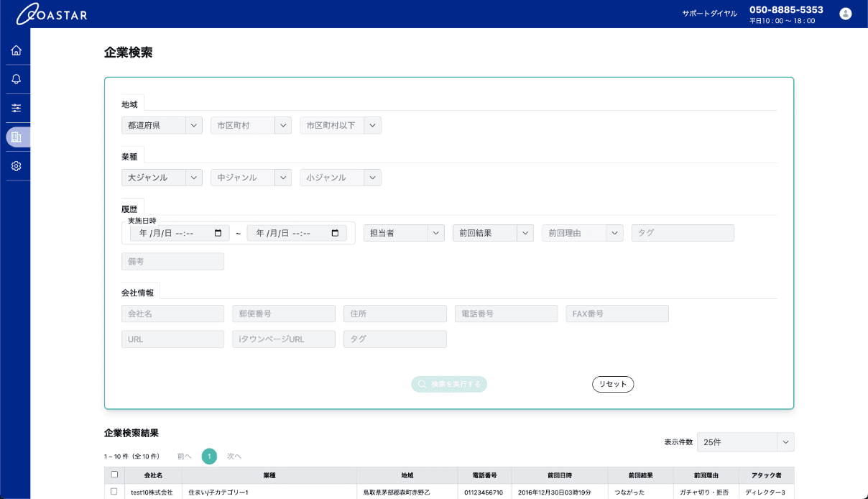Open notifications bell icon
Viewport: 868px width, 499px height.
(x=16, y=79)
